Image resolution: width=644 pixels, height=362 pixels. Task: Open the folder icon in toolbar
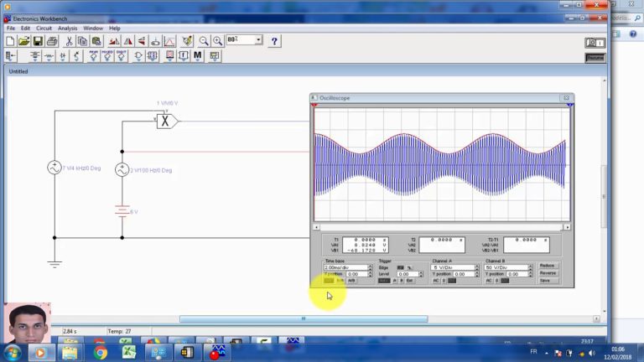pos(23,40)
